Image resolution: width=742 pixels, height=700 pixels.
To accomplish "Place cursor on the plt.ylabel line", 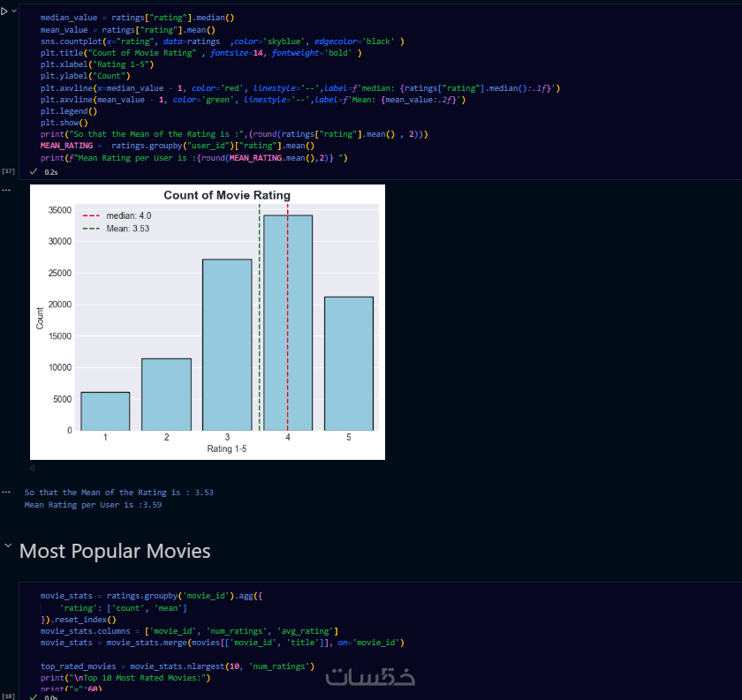I will click(85, 76).
